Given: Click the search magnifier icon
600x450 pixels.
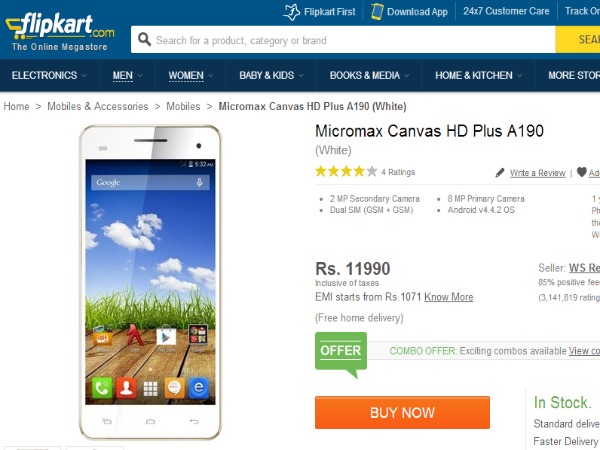Looking at the screenshot, I should (143, 40).
